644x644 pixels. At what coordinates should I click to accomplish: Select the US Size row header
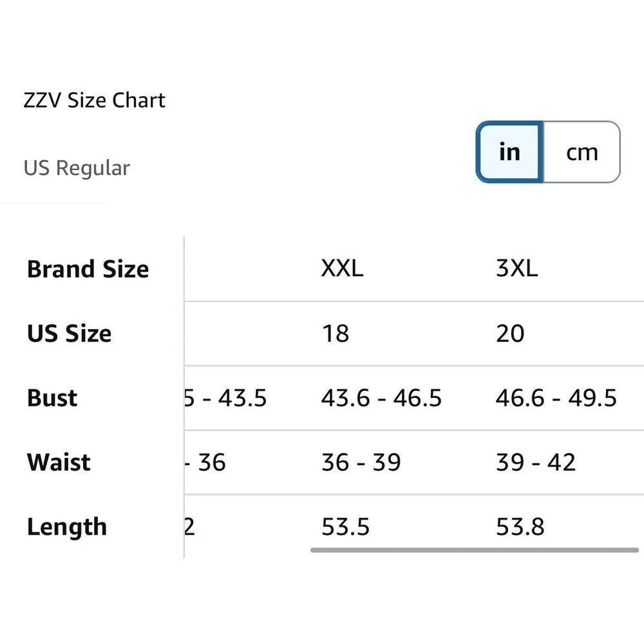point(69,334)
